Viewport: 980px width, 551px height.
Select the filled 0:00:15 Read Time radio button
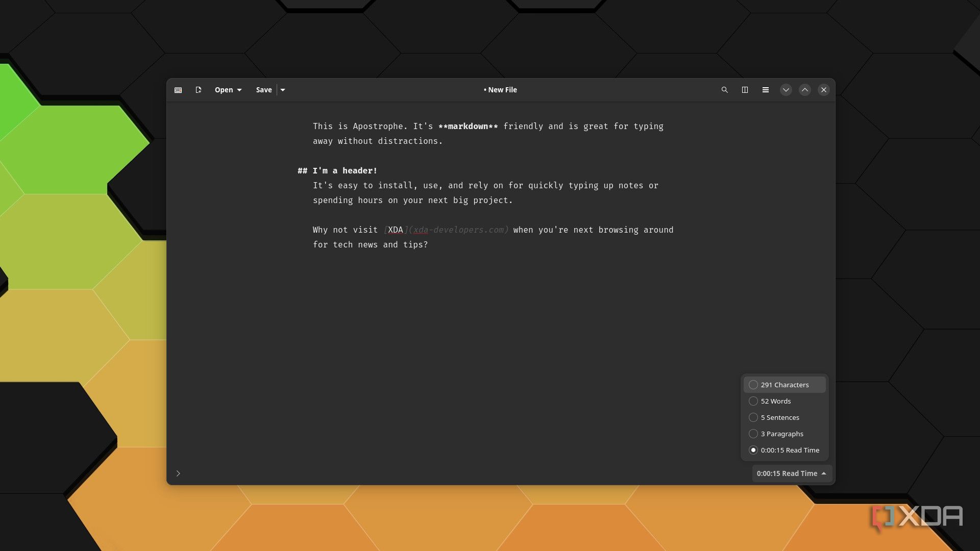(x=753, y=450)
